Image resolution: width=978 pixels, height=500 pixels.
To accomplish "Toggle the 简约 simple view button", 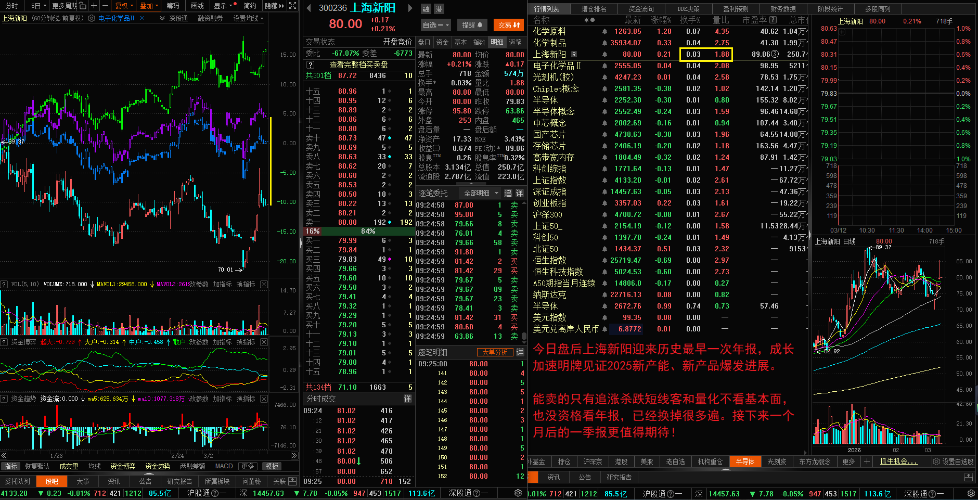I will 249,6.
